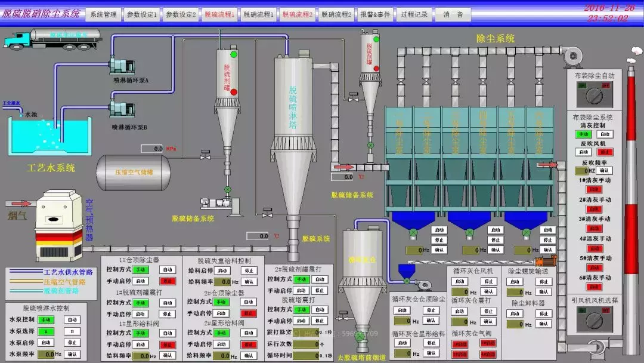The height and width of the screenshot is (363, 644).
Task: Open process records (过程记录) page
Action: pos(414,14)
